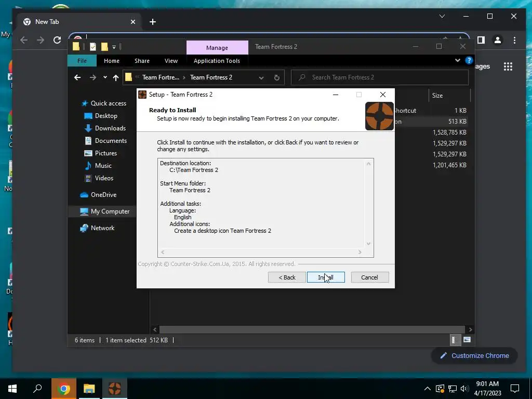Click the up arrow of summary scrollbar
This screenshot has height=399, width=532.
[x=368, y=164]
